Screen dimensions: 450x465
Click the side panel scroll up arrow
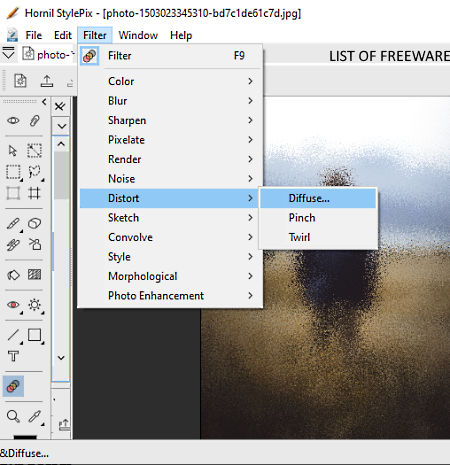pos(61,144)
